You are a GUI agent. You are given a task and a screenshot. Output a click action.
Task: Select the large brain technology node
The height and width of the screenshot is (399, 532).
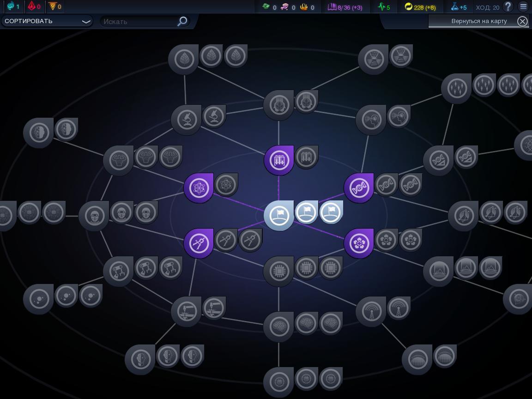click(x=279, y=327)
